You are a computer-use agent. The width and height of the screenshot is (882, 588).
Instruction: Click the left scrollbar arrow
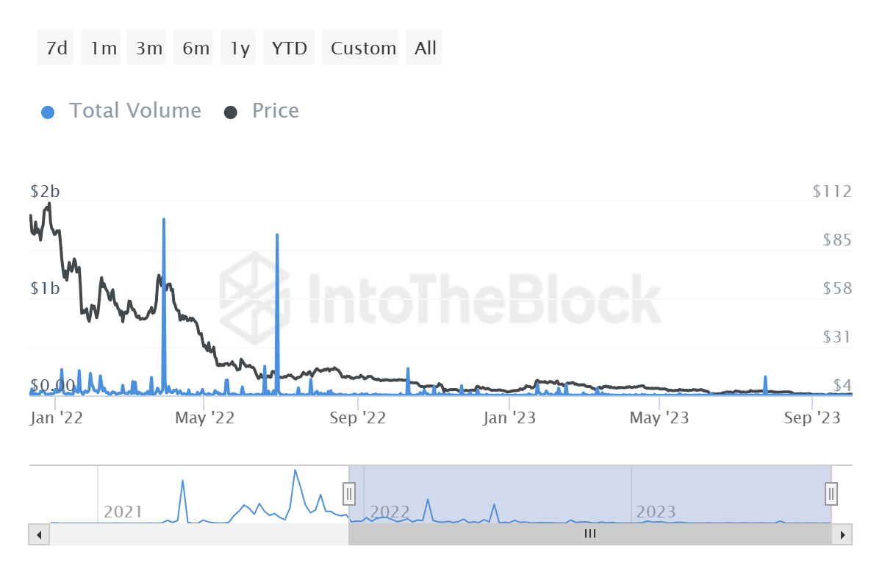pos(39,534)
